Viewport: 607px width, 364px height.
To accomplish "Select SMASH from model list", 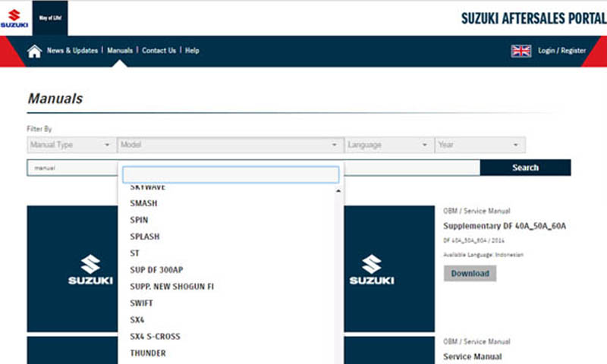I will pos(143,203).
